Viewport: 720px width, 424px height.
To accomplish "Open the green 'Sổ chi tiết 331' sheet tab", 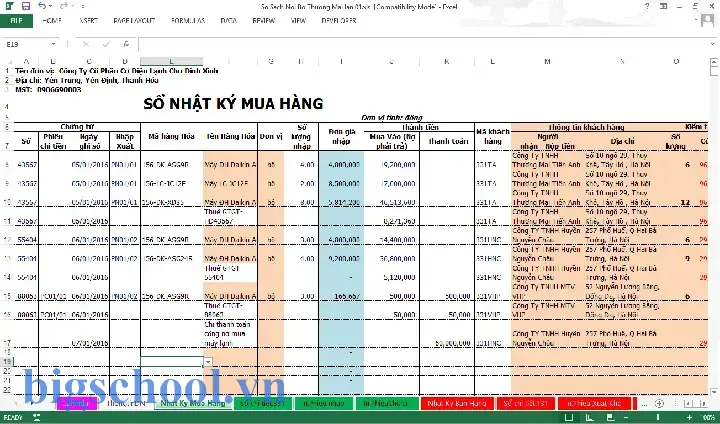I will click(262, 403).
